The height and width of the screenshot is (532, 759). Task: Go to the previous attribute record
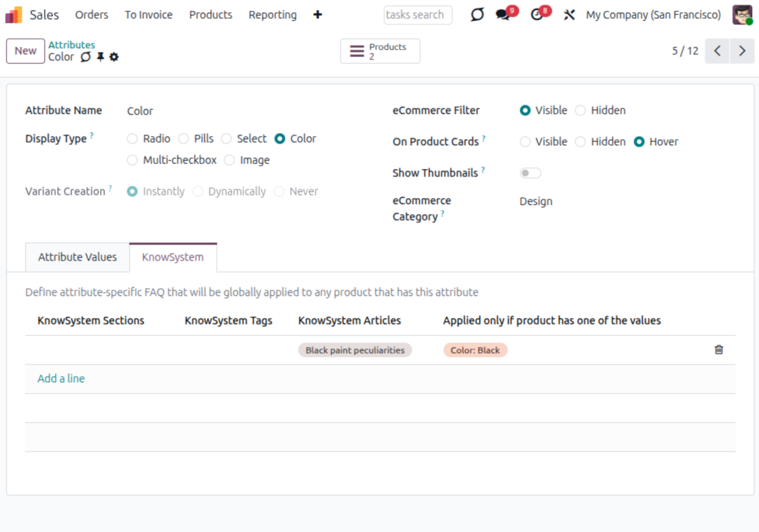[x=717, y=51]
